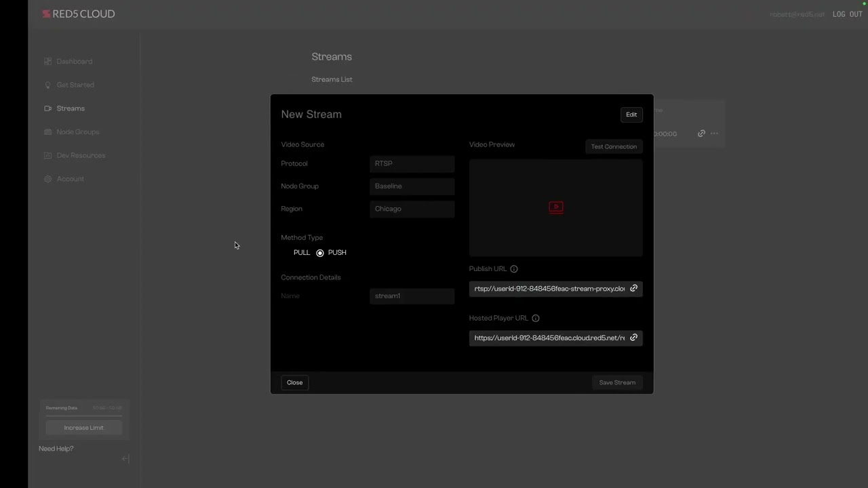Click the Need Help? link
The width and height of the screenshot is (868, 488).
(56, 449)
